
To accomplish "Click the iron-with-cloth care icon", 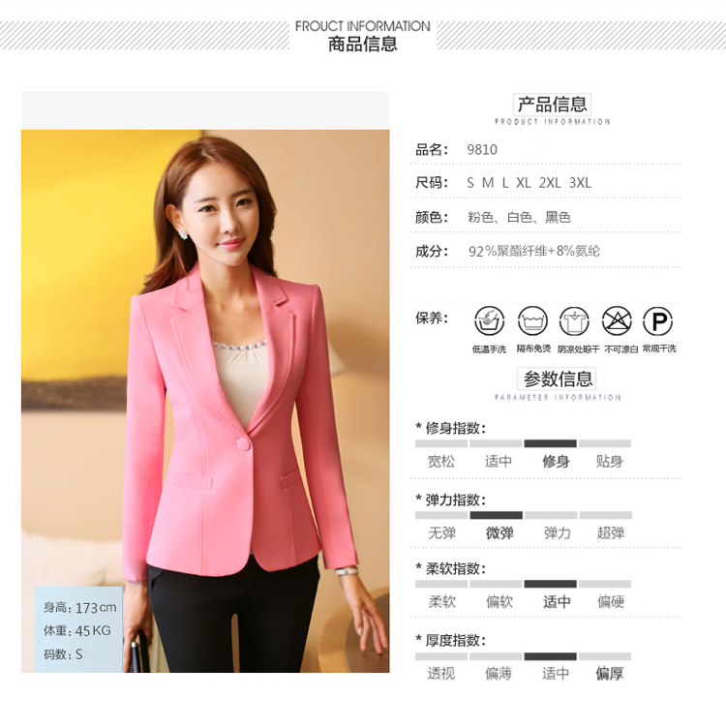I will click(x=532, y=320).
